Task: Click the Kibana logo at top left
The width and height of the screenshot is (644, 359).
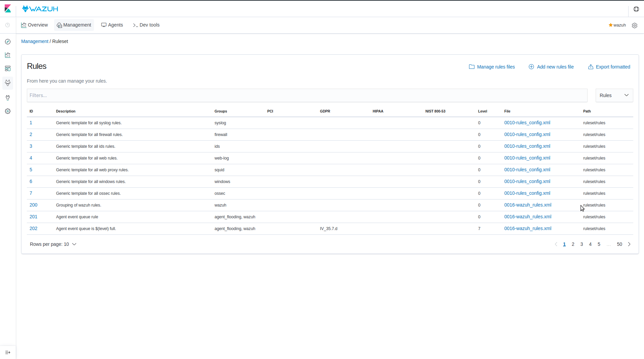Action: coord(8,8)
